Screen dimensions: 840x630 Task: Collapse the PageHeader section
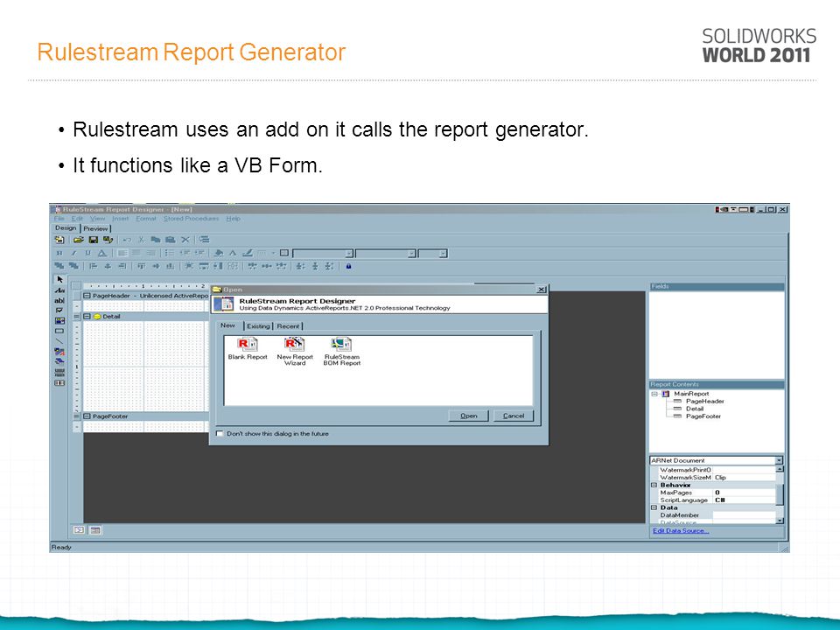point(87,296)
